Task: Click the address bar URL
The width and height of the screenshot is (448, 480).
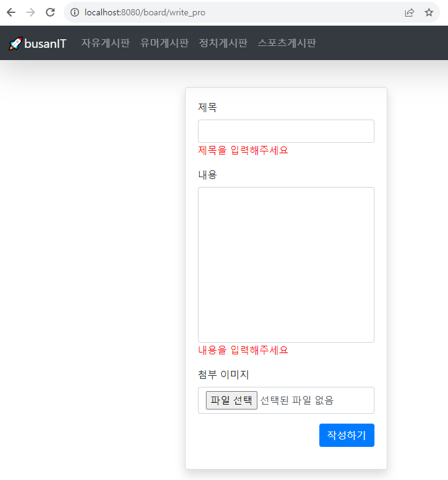Action: (x=145, y=12)
